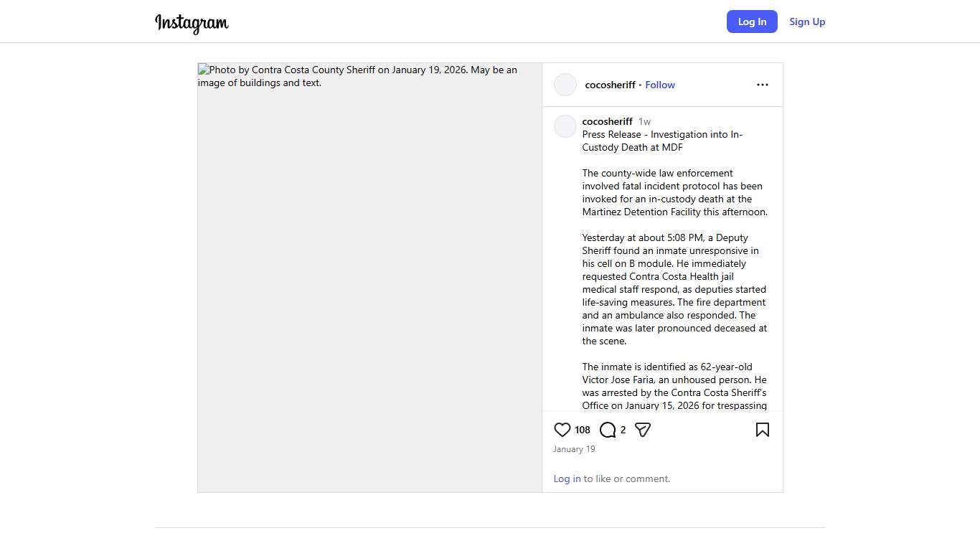Open the post's broken photo placeholder
Viewport: 980px width, 551px height.
369,278
